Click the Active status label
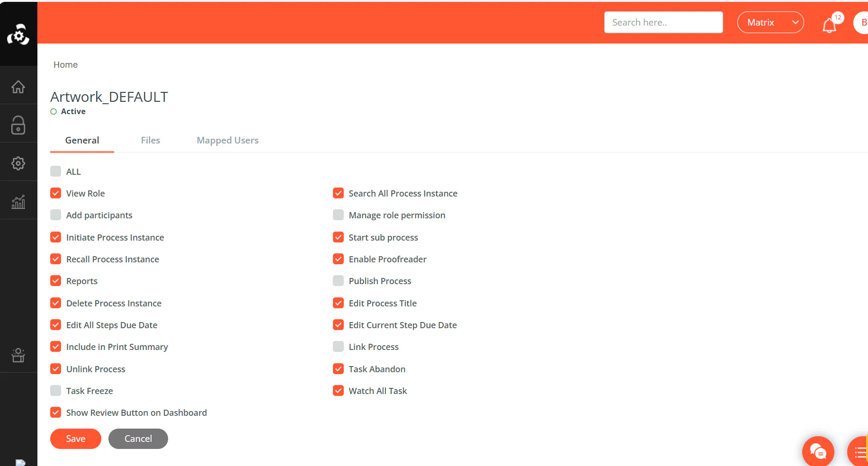868x466 pixels. tap(73, 111)
